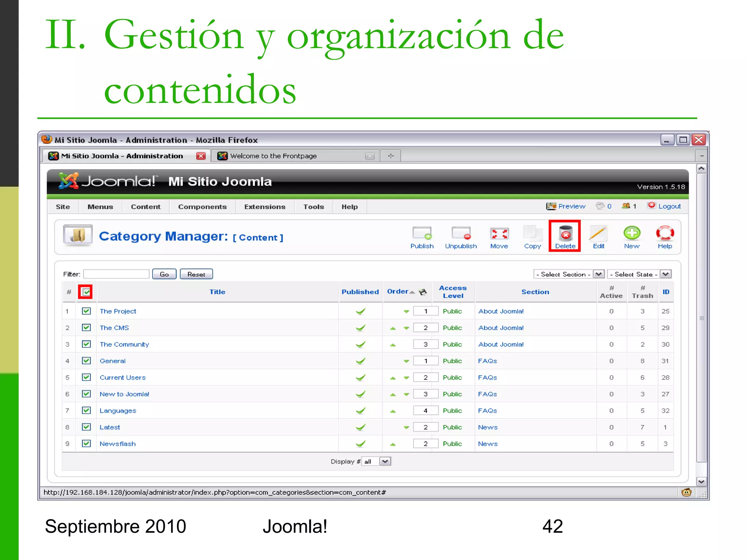The height and width of the screenshot is (560, 747).
Task: Move Languages up with green arrow
Action: click(x=392, y=411)
